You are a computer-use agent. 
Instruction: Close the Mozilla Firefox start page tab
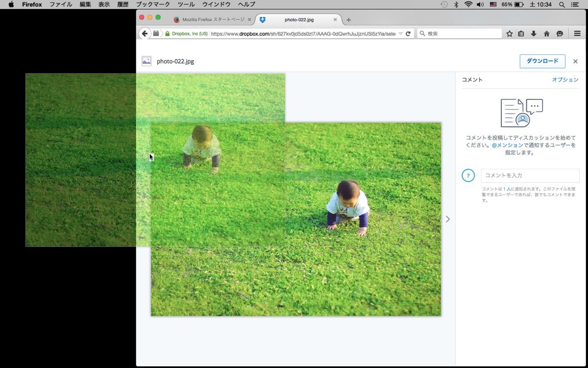coord(249,20)
